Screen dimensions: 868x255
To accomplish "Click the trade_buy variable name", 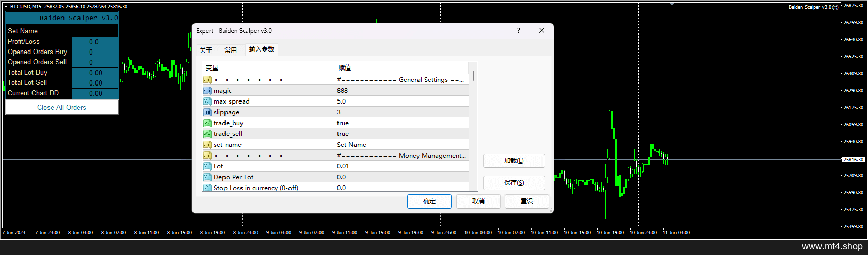I will coord(228,123).
